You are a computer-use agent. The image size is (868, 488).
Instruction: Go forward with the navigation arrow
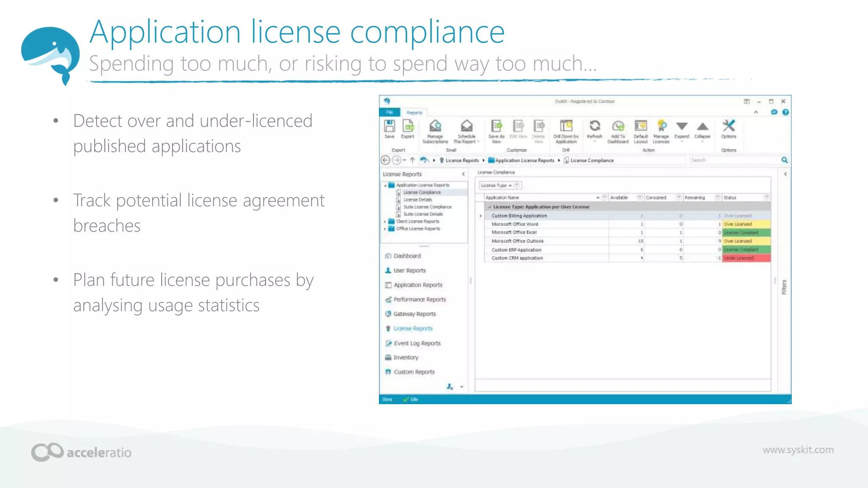coord(396,160)
